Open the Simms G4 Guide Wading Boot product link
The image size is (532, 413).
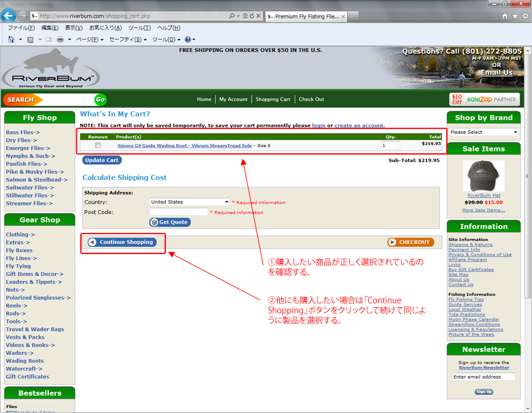click(185, 145)
